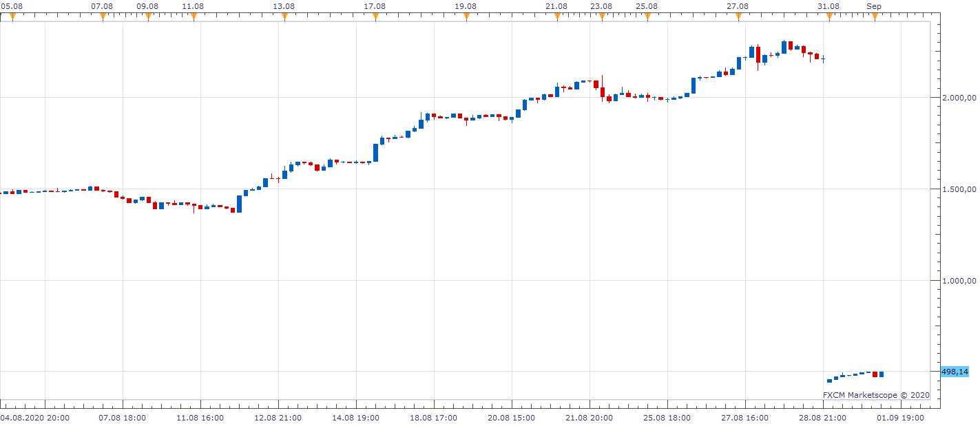
Task: Click the orange 07.08 day marker
Action: point(103,17)
